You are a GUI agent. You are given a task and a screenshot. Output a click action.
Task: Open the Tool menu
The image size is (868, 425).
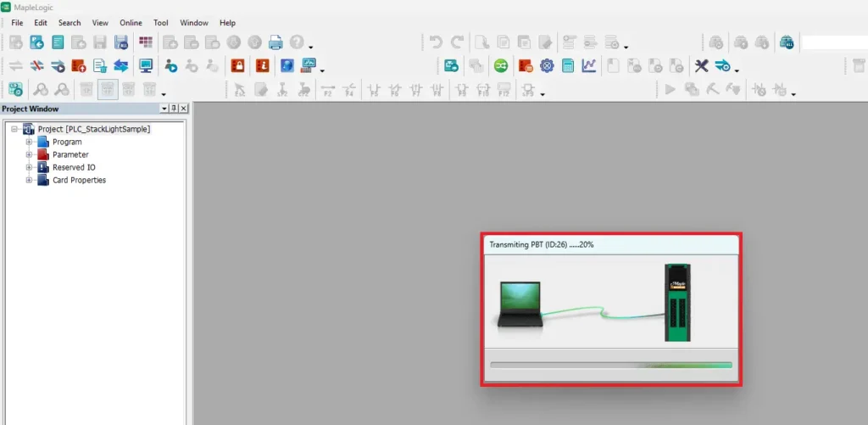pyautogui.click(x=160, y=23)
